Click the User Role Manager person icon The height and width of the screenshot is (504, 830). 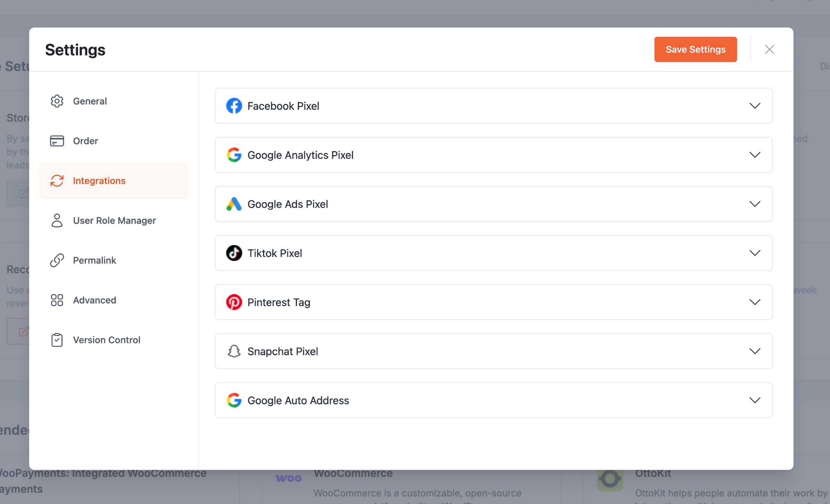57,221
